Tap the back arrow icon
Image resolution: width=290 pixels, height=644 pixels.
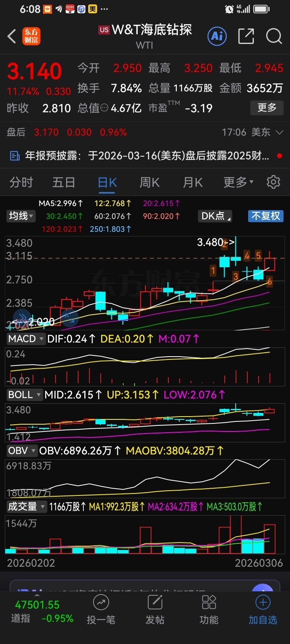tap(12, 36)
